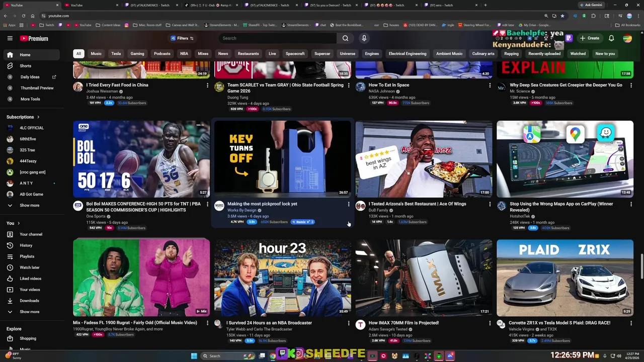Open the new tab plus button
Viewport: 644px width, 362px height.
point(485,5)
